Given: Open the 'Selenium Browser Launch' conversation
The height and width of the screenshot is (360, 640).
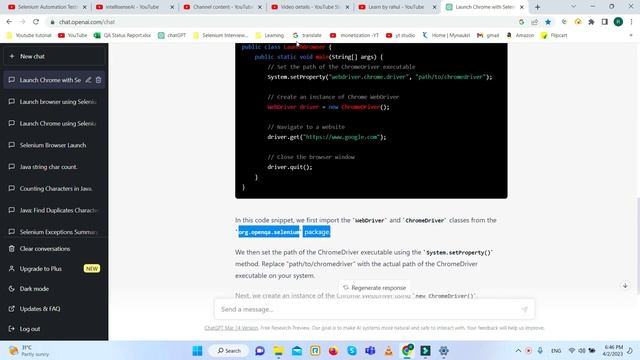Looking at the screenshot, I should [x=54, y=145].
